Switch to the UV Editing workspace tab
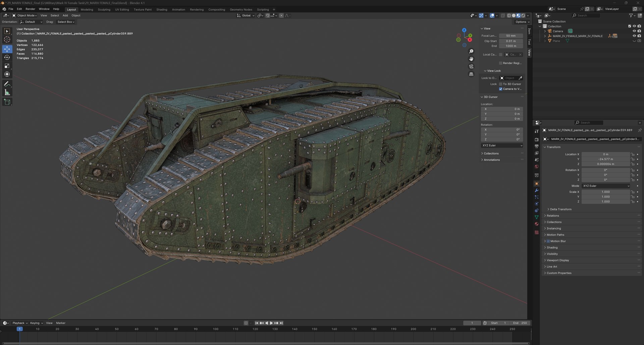 [x=122, y=9]
